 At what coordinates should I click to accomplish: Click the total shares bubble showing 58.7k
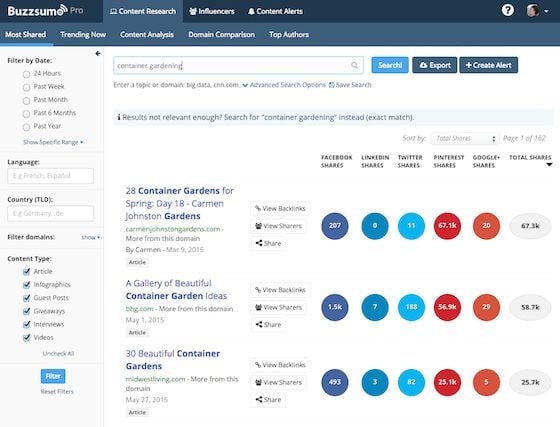coord(530,307)
